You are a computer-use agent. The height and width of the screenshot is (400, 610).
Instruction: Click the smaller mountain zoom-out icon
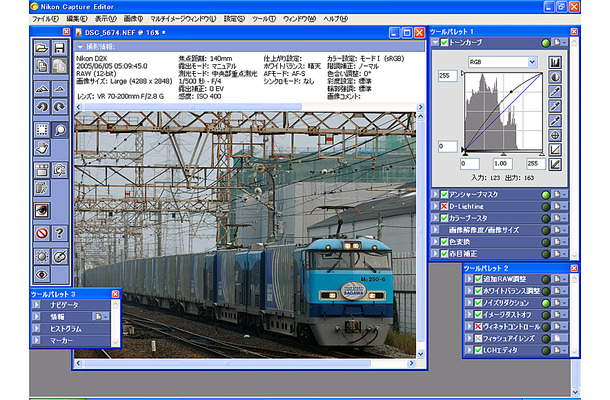click(x=59, y=89)
